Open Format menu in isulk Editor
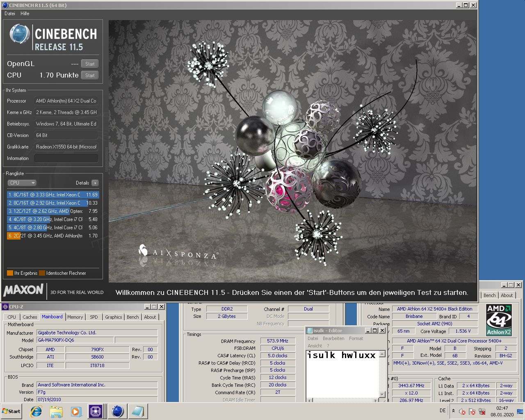The height and width of the screenshot is (420, 525). [356, 338]
